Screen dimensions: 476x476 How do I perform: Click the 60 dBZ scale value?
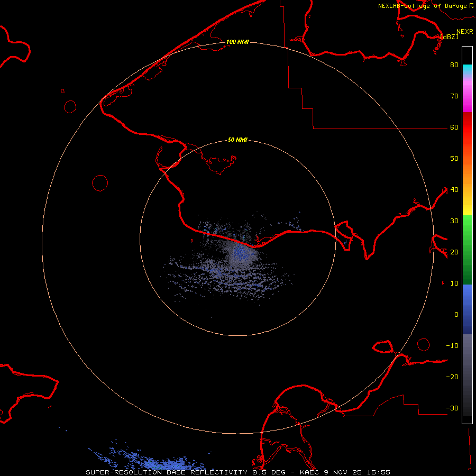454,127
